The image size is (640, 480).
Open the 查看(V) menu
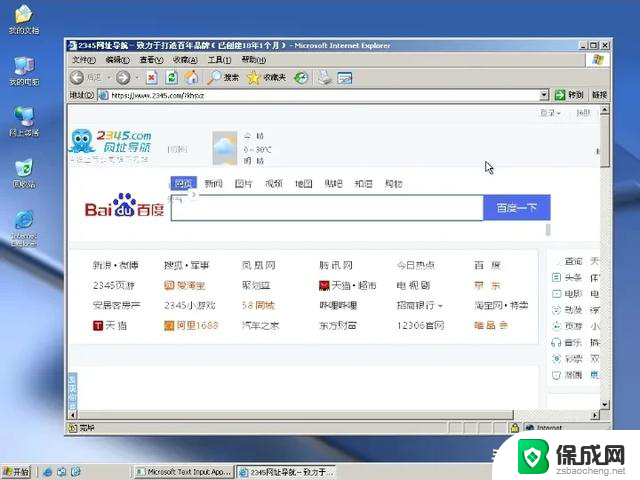click(x=151, y=60)
